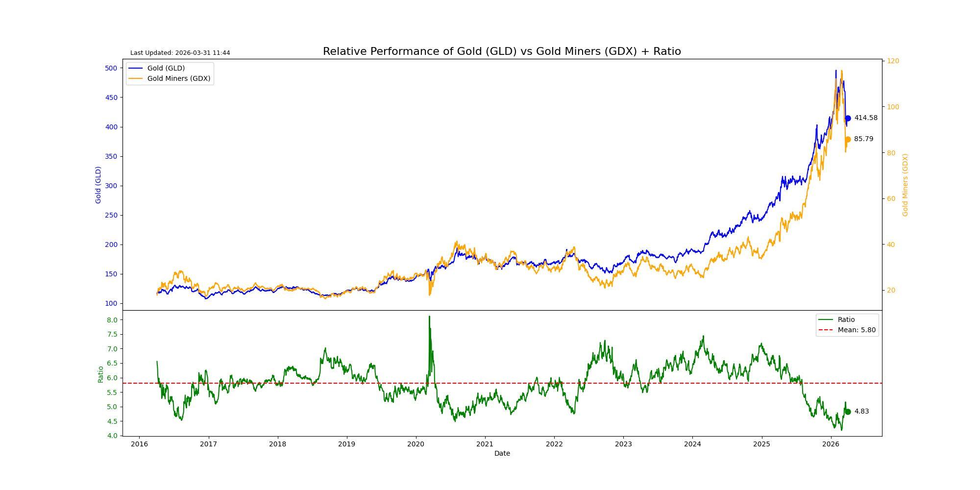Click the green Ratio y-axis label

tap(100, 374)
